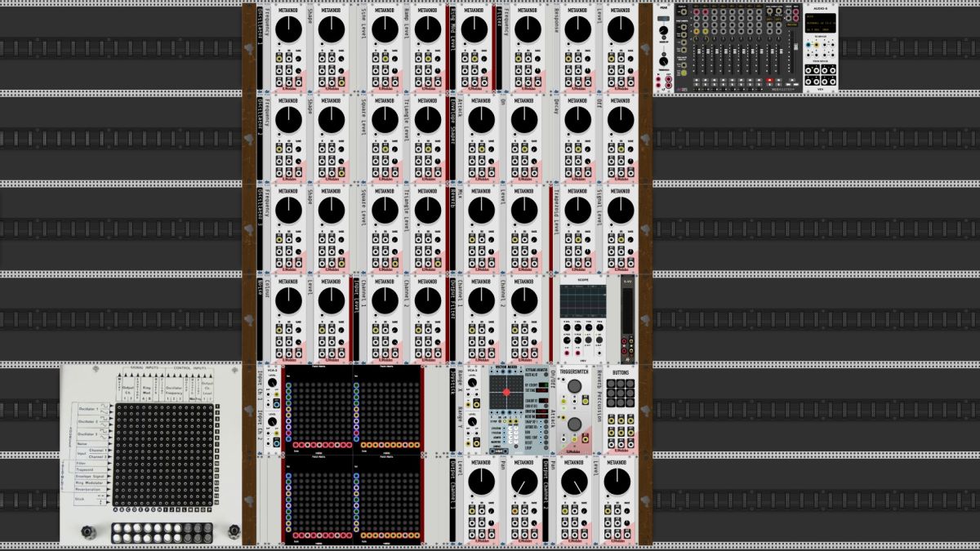This screenshot has width=980, height=551.
Task: Click the Peak module IN jack
Action: tap(658, 79)
